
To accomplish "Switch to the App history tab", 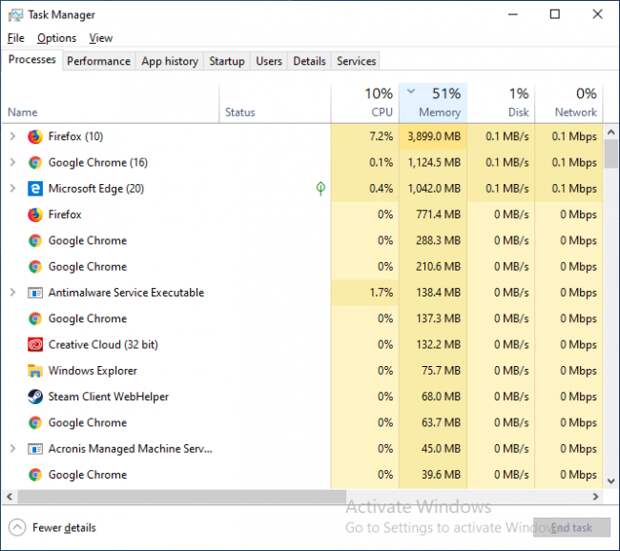I will 170,61.
